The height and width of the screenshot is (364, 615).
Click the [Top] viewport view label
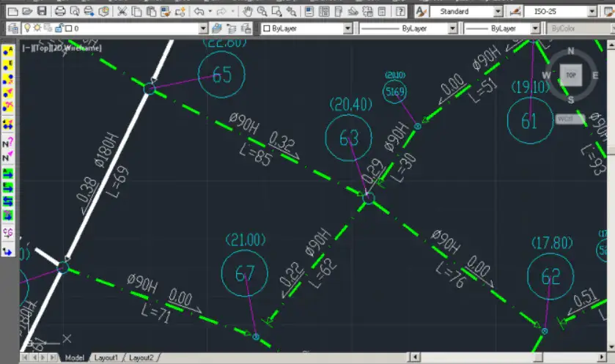(43, 48)
